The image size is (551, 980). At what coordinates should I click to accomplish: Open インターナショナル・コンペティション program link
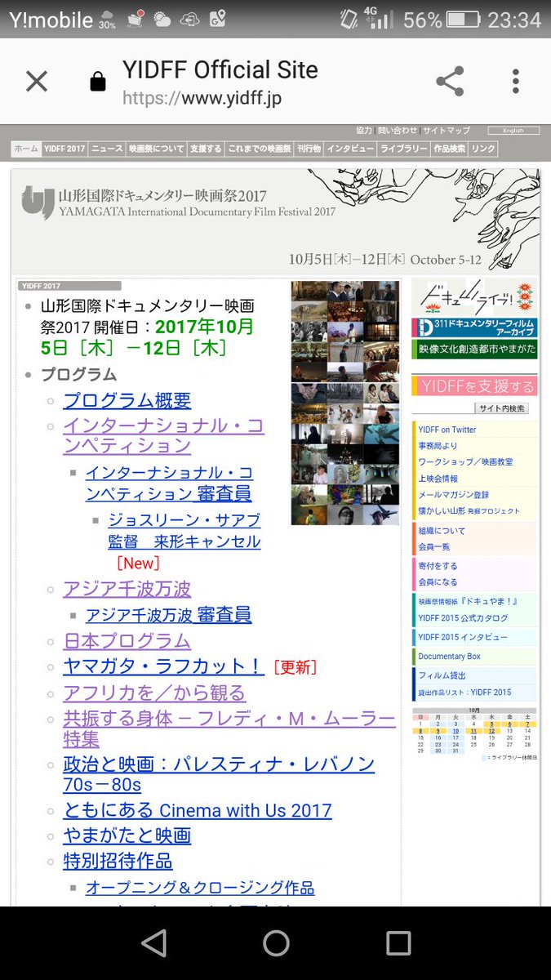[x=163, y=436]
